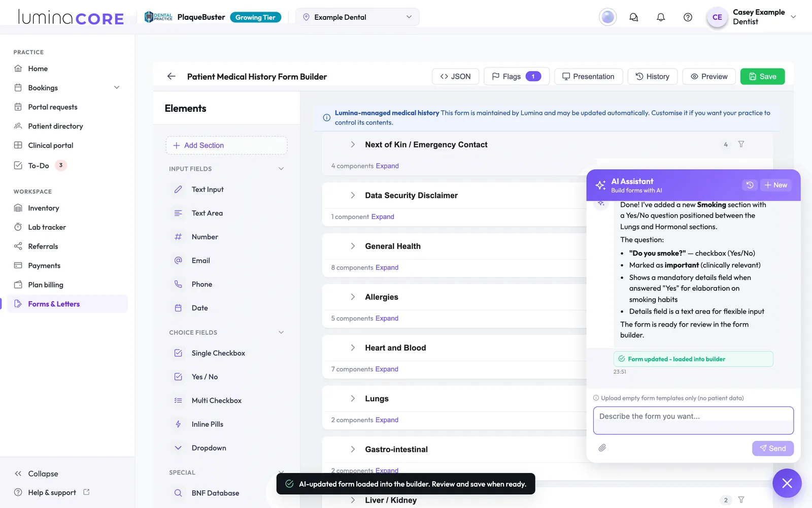The image size is (812, 508).
Task: Add a Date input field
Action: coord(227,308)
